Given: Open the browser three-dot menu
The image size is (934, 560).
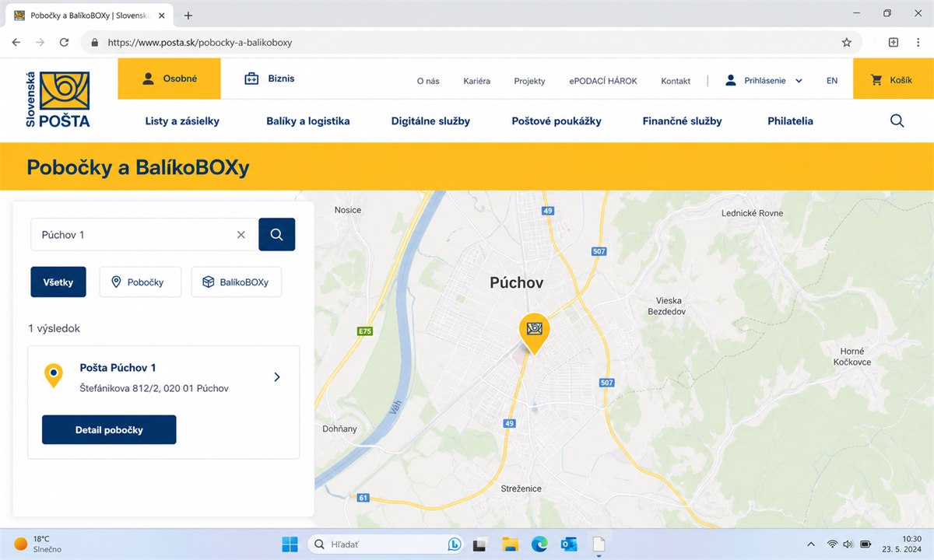Looking at the screenshot, I should click(x=918, y=42).
